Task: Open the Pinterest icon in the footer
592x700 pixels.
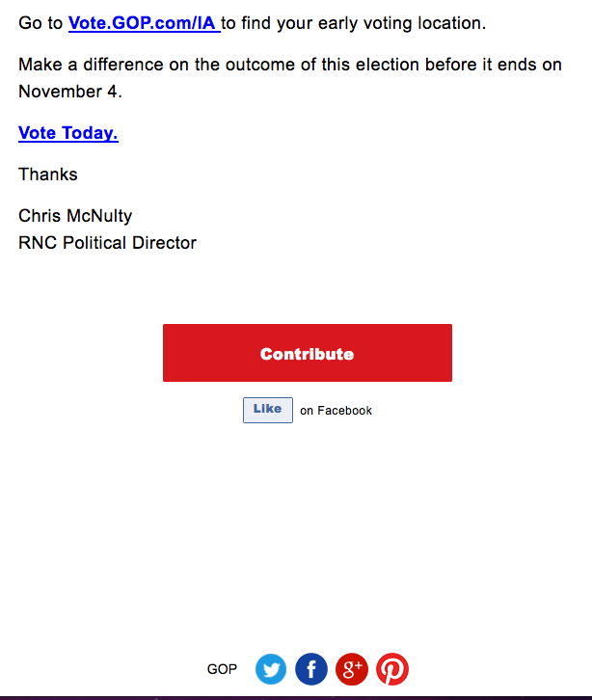Action: (x=392, y=669)
